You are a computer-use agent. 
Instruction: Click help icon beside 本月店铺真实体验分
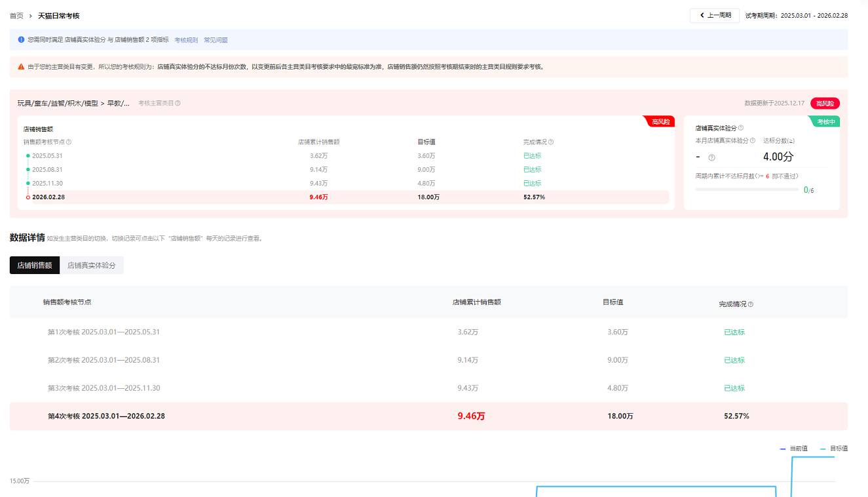tap(753, 141)
